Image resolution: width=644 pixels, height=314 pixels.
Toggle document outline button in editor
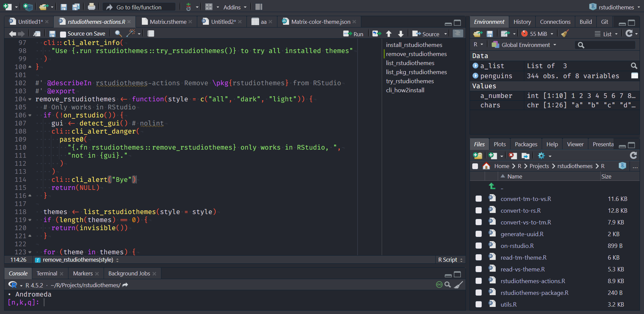[458, 34]
